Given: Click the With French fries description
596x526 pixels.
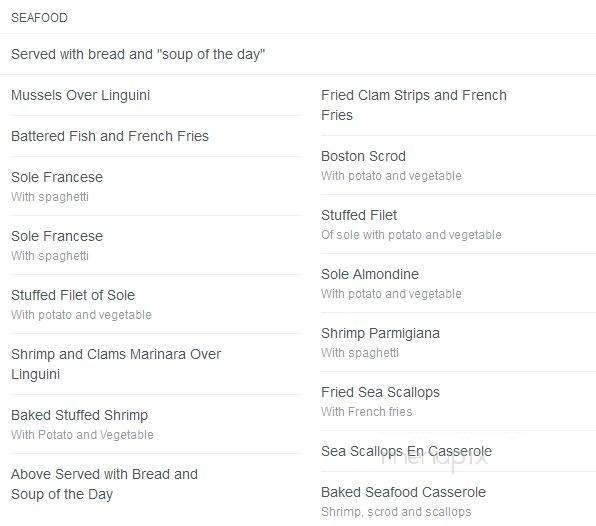Looking at the screenshot, I should [x=367, y=411].
